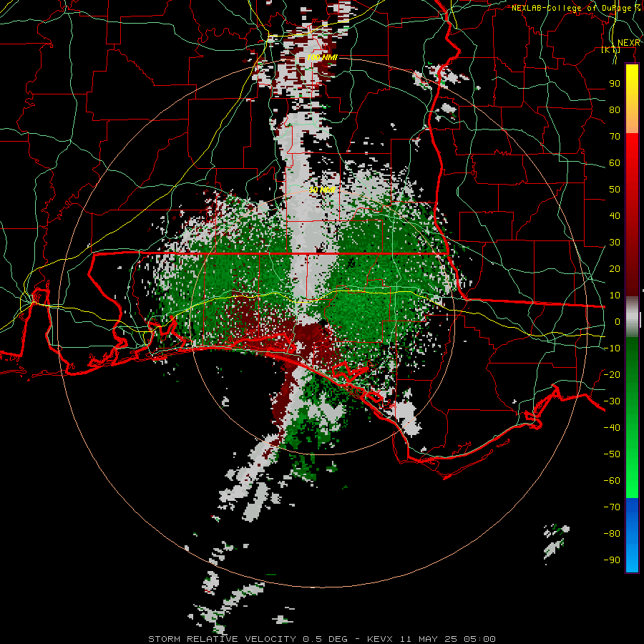Viewport: 644px width, 644px height.
Task: Click the positive 20 knot scale label
Action: coord(615,268)
